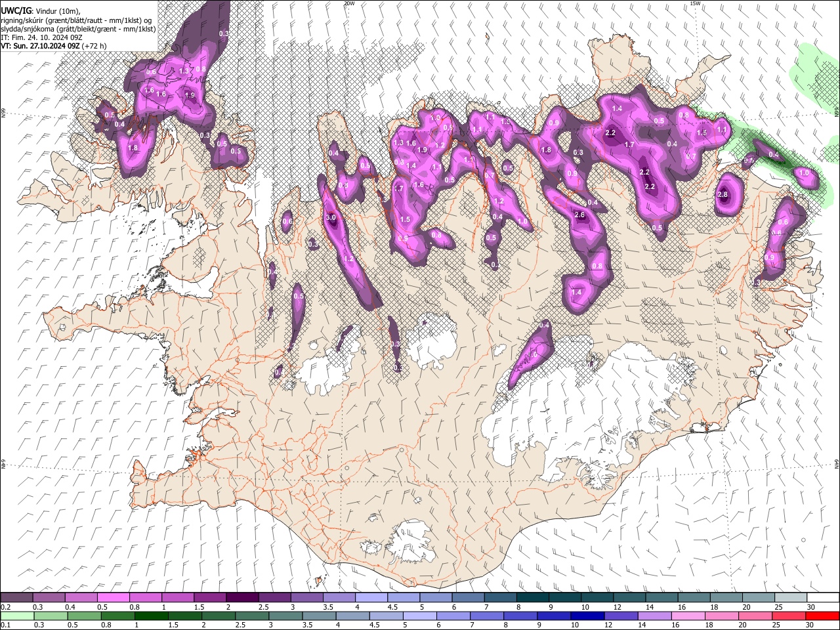Select upper legend swatch between 14 and 16

click(661, 598)
